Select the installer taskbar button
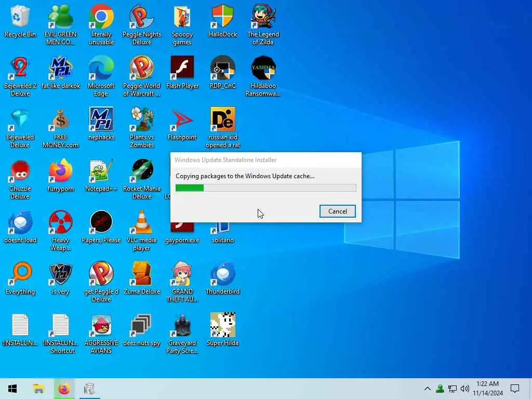Viewport: 532px width, 399px height. [x=89, y=389]
